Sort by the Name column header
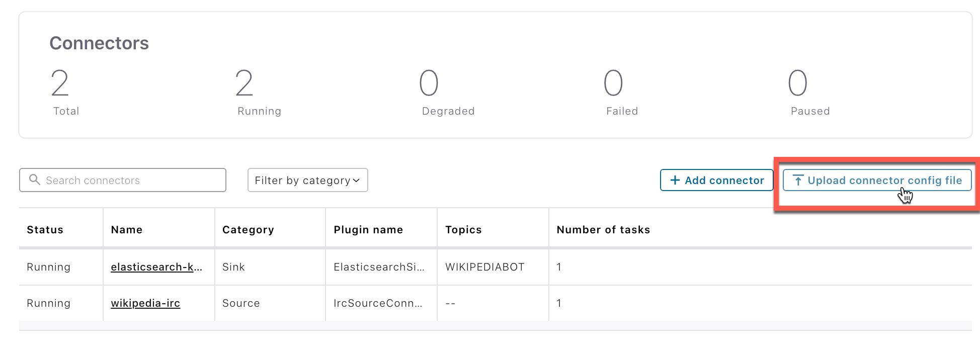The width and height of the screenshot is (980, 354). [127, 230]
